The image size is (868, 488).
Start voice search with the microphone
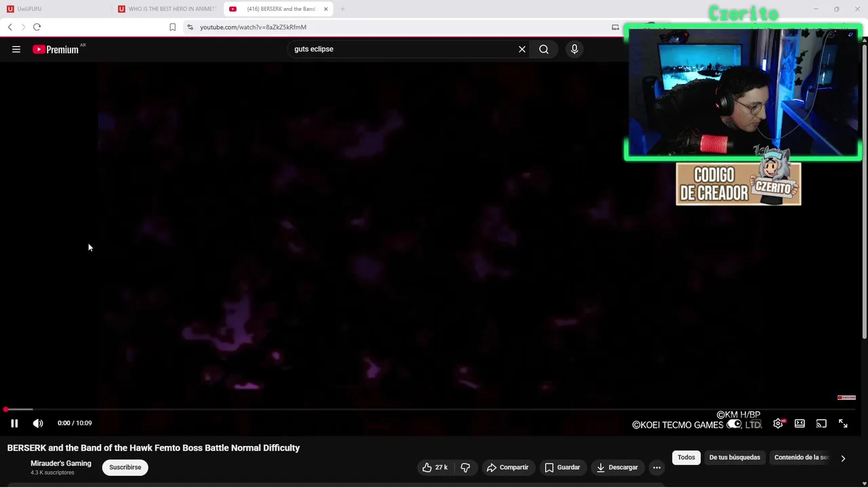pos(574,49)
